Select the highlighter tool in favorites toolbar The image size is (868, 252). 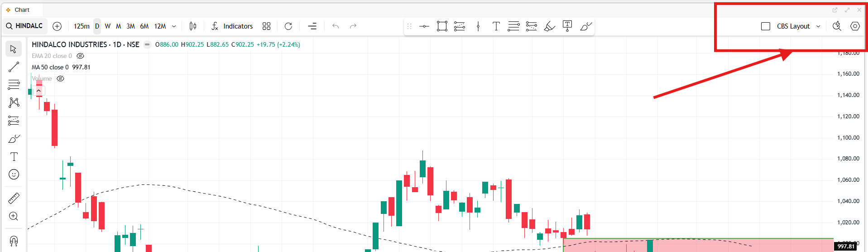(549, 26)
